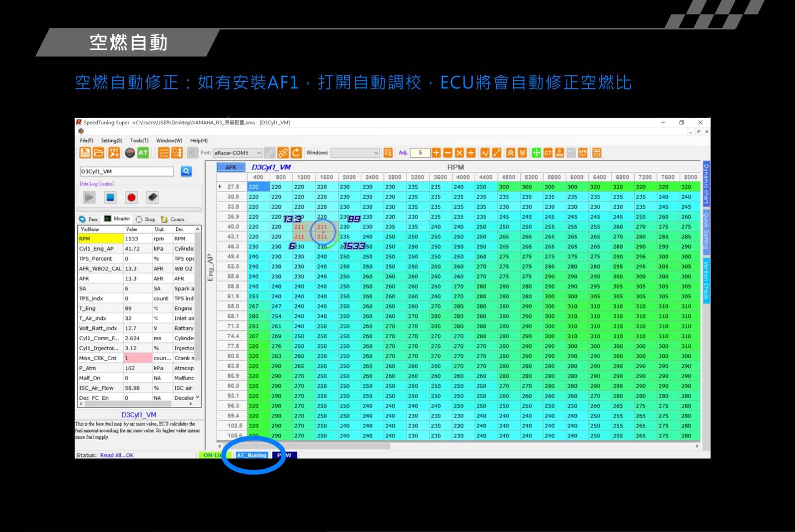Click the checklist toolbar icon
The image size is (795, 532).
click(x=163, y=153)
